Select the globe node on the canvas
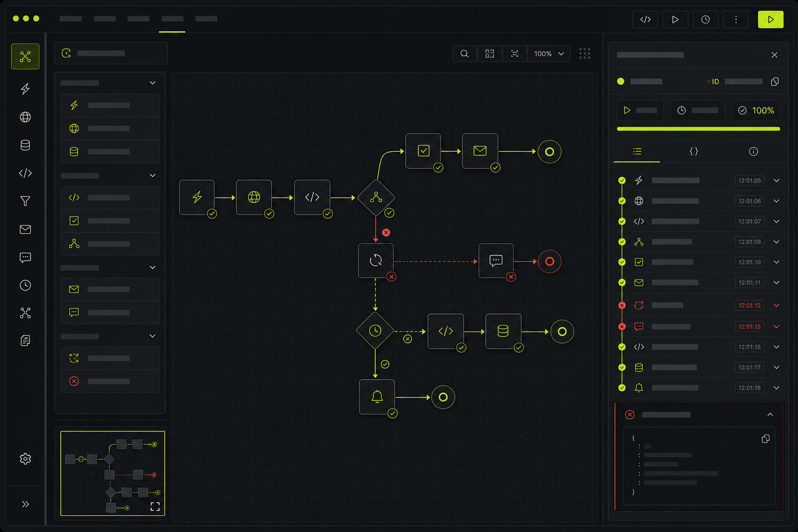The image size is (798, 532). click(x=254, y=197)
